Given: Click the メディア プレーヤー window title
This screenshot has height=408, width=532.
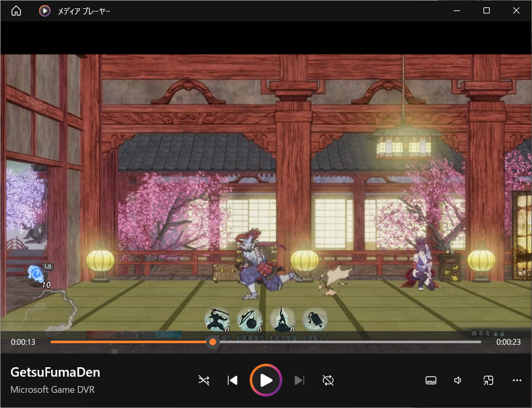Looking at the screenshot, I should coord(84,11).
